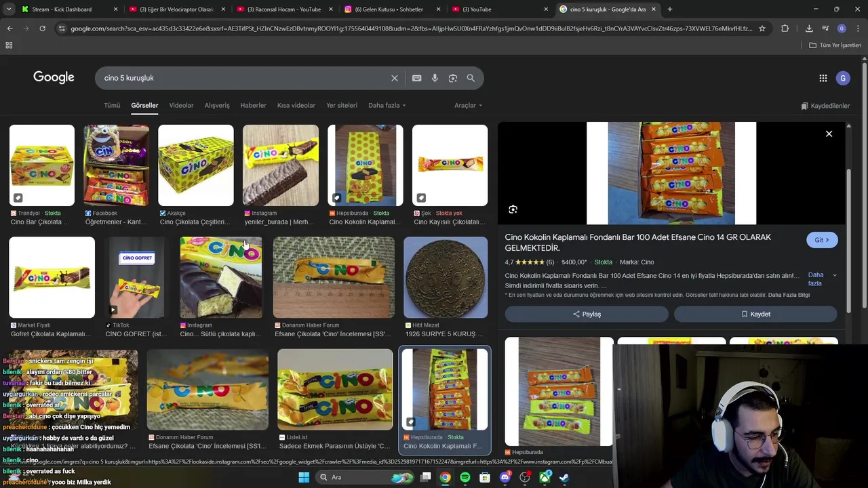Select the Haberler search filter

(x=253, y=106)
